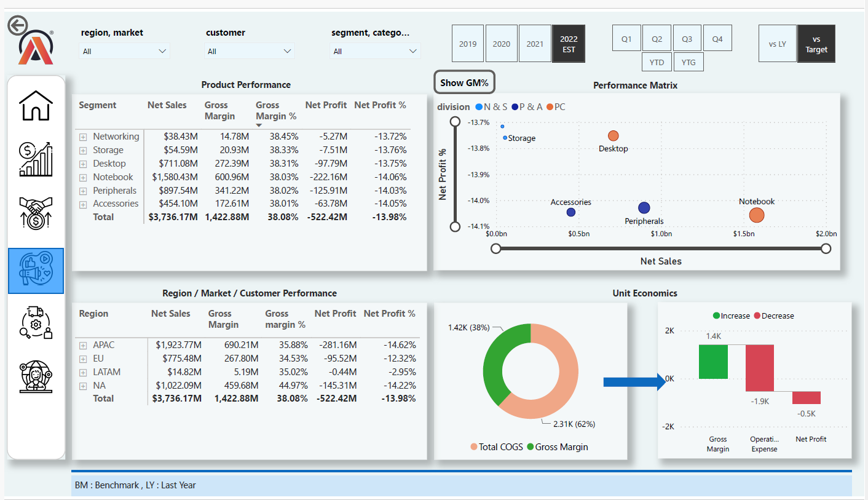
Task: Select the customer globe icon in sidebar
Action: click(36, 376)
